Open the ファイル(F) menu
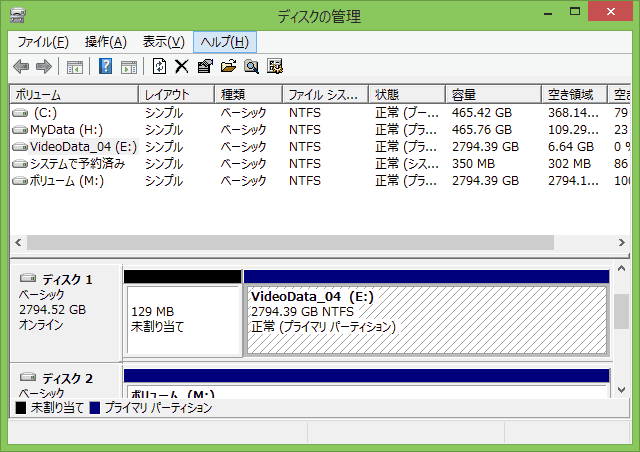Image resolution: width=640 pixels, height=452 pixels. 43,42
